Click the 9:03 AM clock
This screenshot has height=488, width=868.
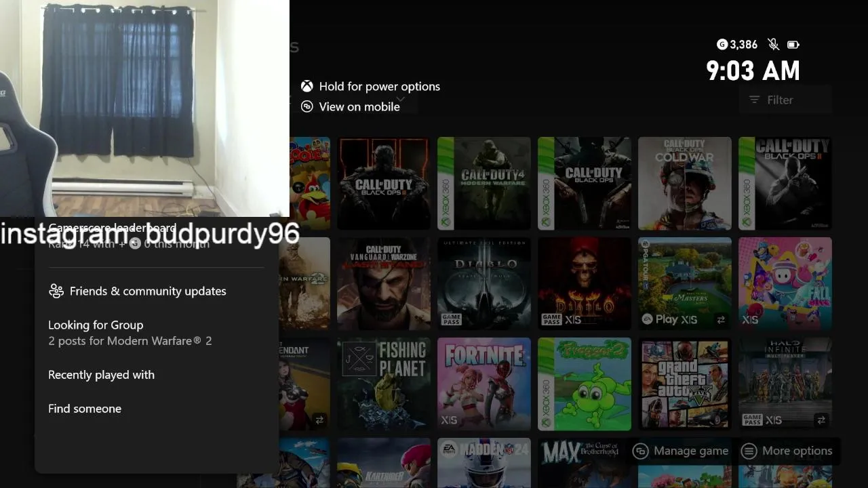[753, 70]
